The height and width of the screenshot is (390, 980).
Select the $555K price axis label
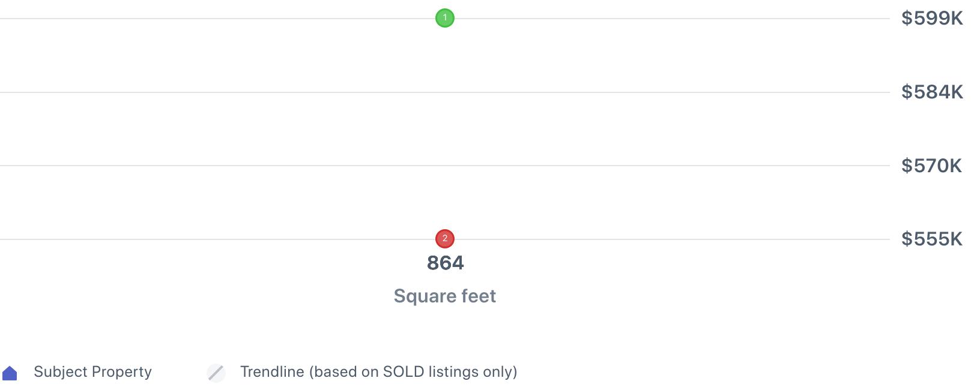932,239
